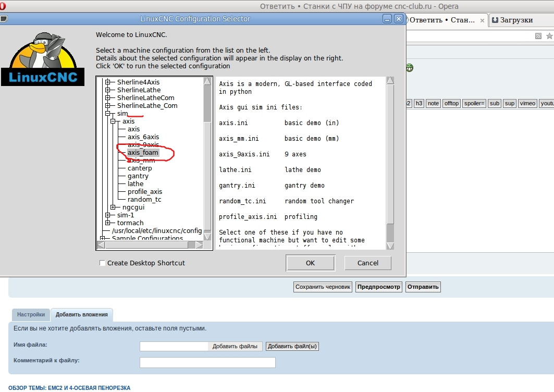Click description pane scroll-up arrow

coord(390,81)
